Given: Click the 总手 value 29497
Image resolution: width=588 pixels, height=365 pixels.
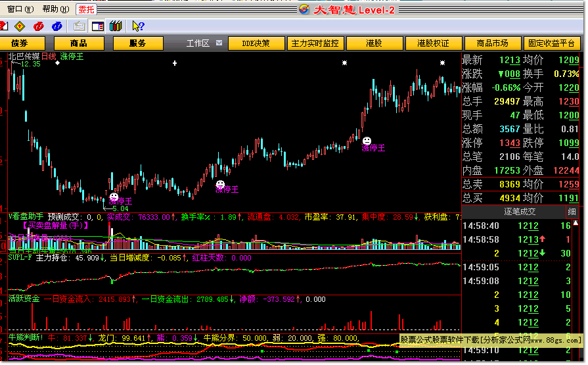Looking at the screenshot, I should (x=507, y=101).
